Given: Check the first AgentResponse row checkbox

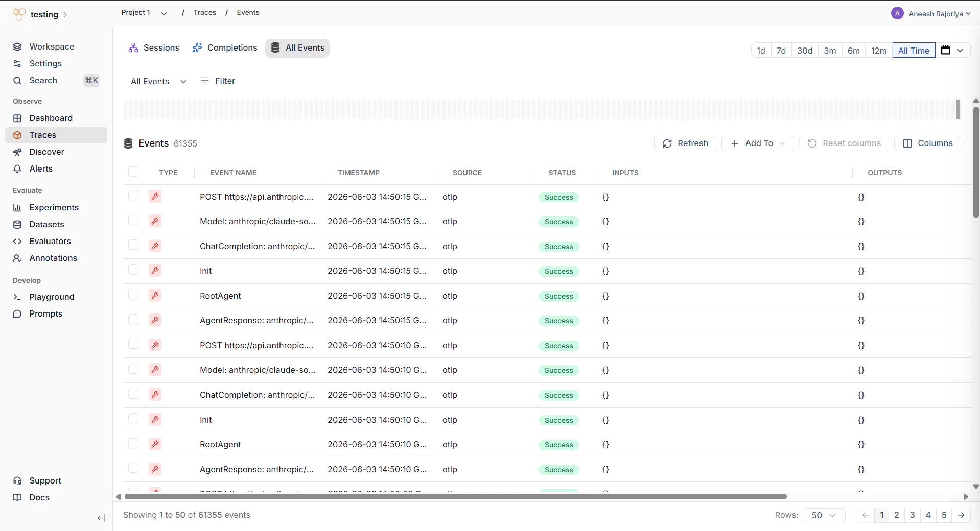Looking at the screenshot, I should click(x=133, y=319).
